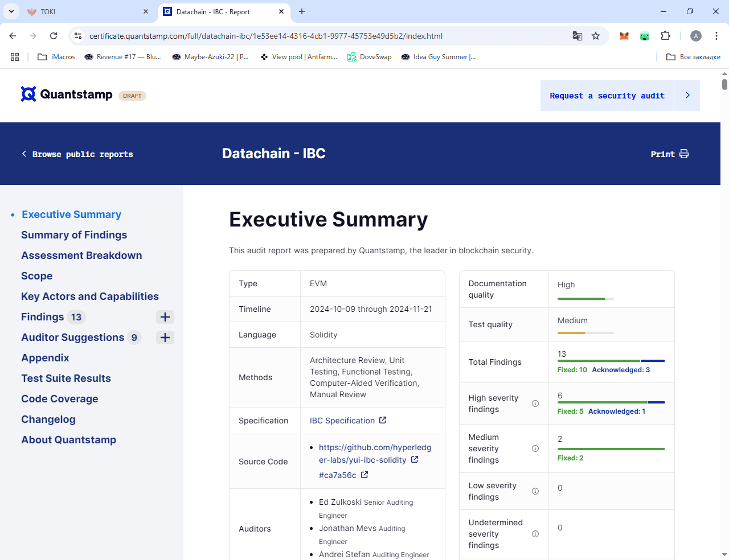Go to Executive Summary section
This screenshot has height=560, width=729.
[71, 215]
